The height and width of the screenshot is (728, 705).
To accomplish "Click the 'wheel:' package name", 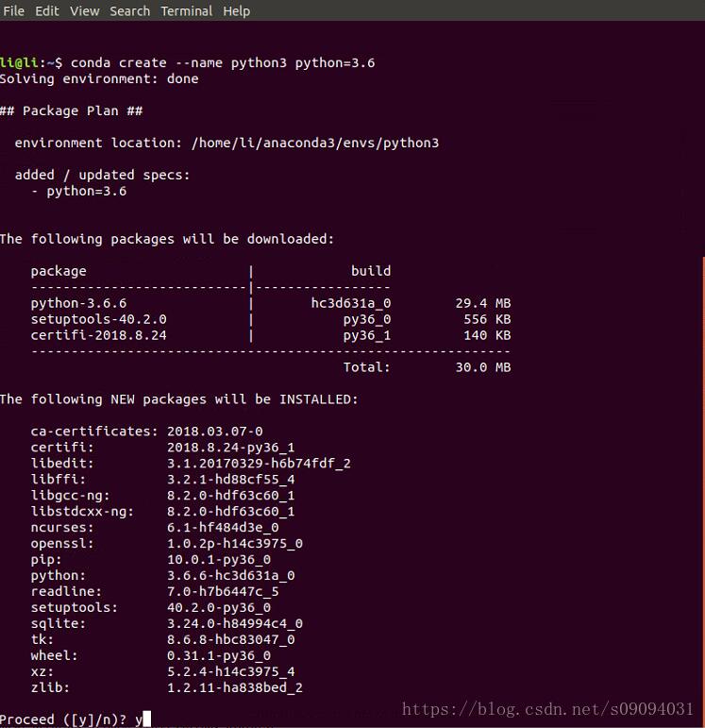I will coord(55,655).
